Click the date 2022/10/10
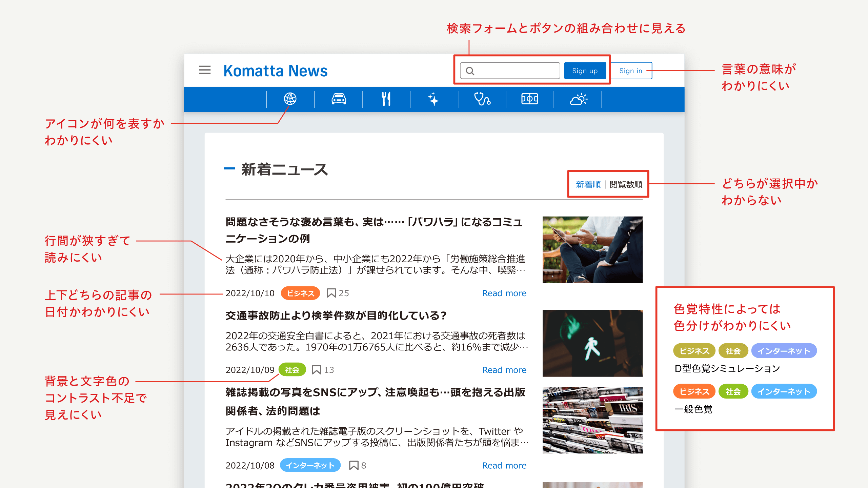This screenshot has width=868, height=488. pos(250,293)
